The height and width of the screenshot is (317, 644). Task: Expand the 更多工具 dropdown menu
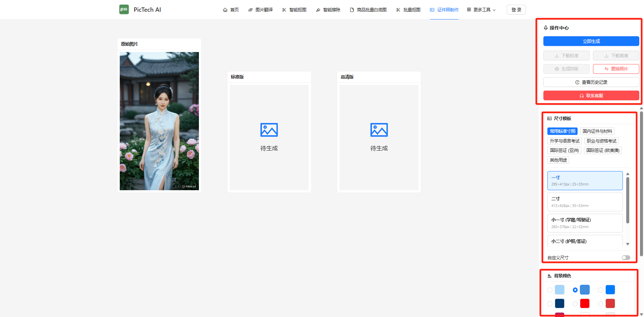(x=481, y=10)
